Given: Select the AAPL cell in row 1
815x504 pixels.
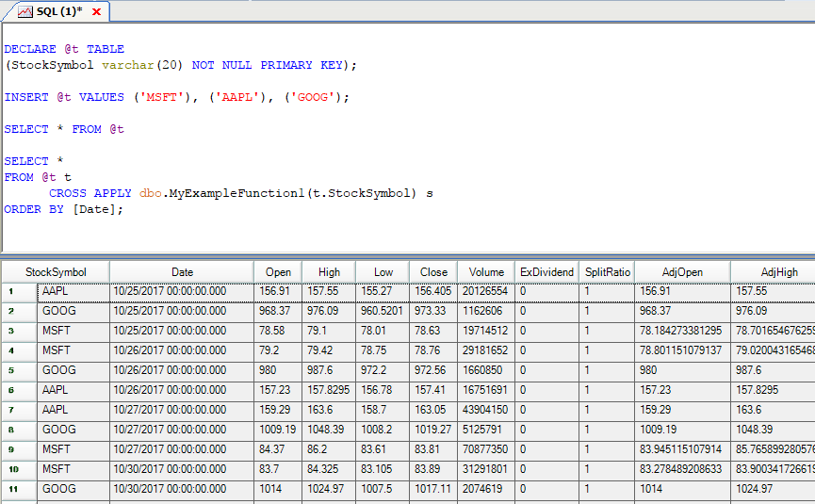Looking at the screenshot, I should coord(73,291).
